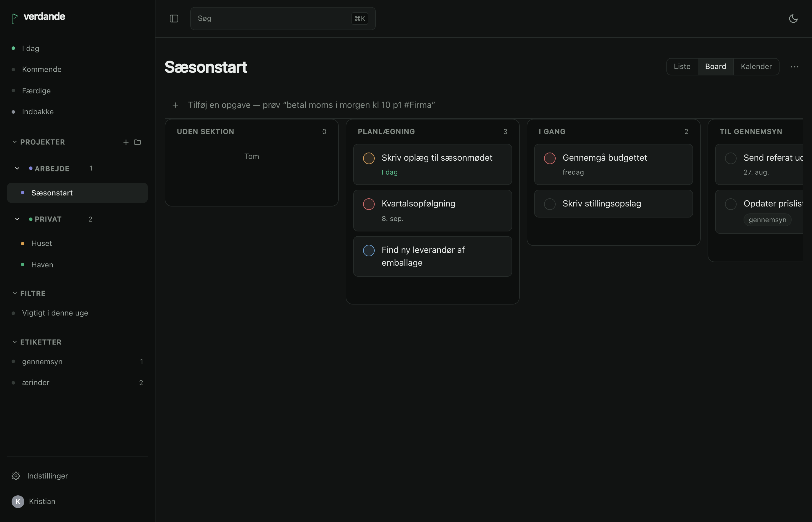Select Sæsonstart project in sidebar
The width and height of the screenshot is (812, 522).
(77, 193)
